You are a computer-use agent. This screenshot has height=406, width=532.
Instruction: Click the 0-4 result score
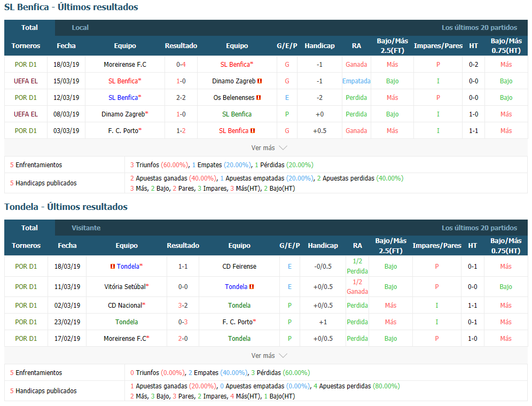pyautogui.click(x=181, y=65)
